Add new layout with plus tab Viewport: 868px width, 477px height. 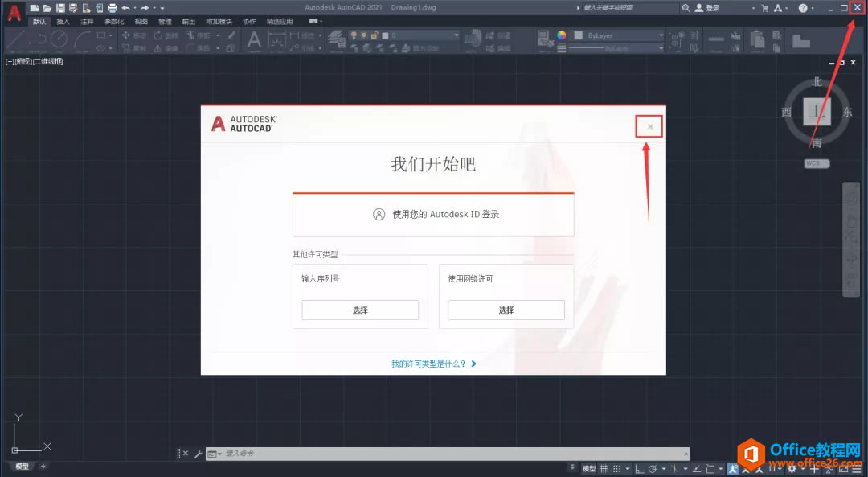click(43, 467)
